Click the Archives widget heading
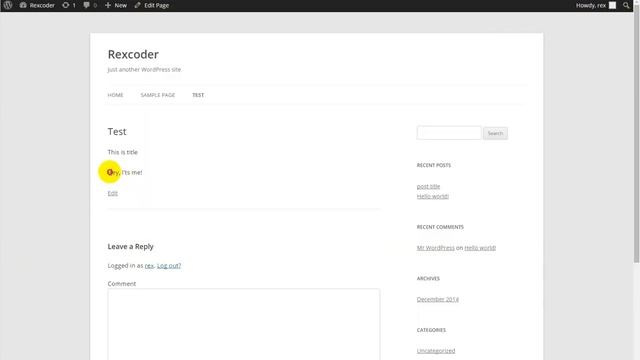This screenshot has width=640, height=360. coord(428,278)
